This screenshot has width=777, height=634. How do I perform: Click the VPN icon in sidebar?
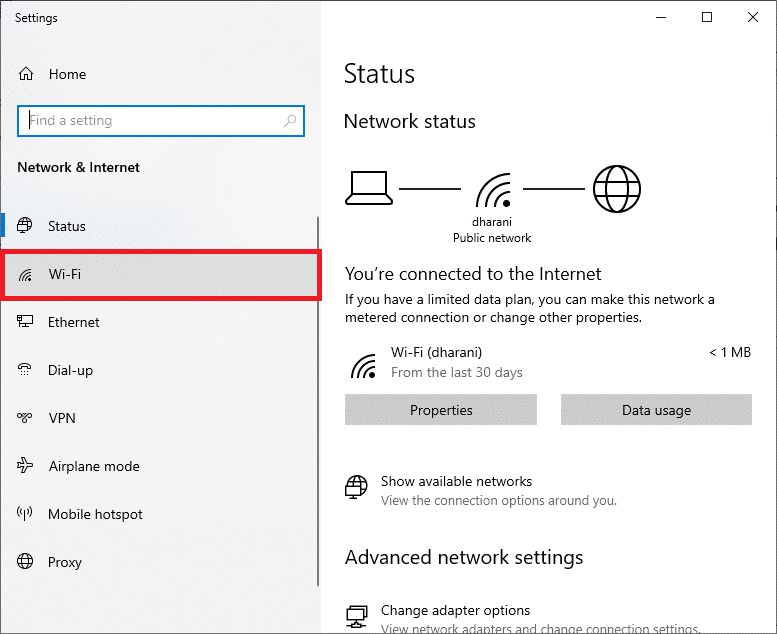pos(25,418)
